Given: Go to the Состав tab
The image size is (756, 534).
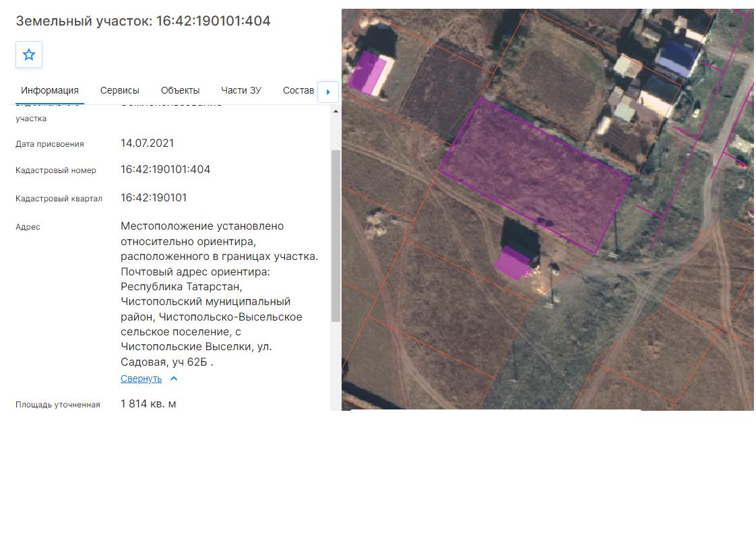Looking at the screenshot, I should click(298, 91).
